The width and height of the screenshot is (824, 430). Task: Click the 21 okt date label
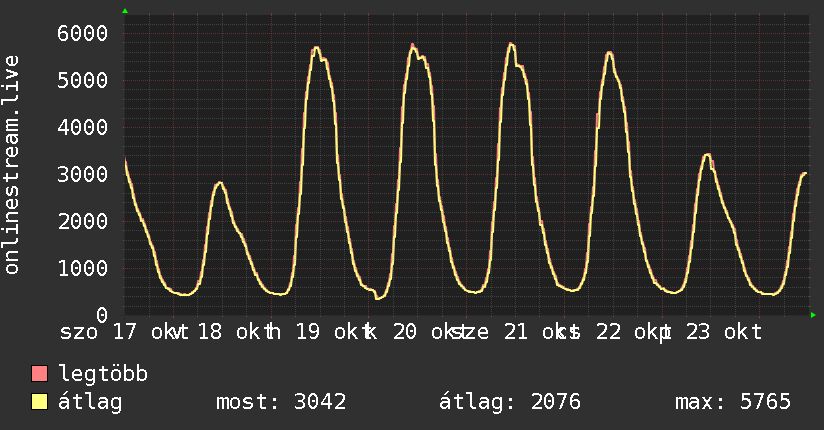coord(534,332)
